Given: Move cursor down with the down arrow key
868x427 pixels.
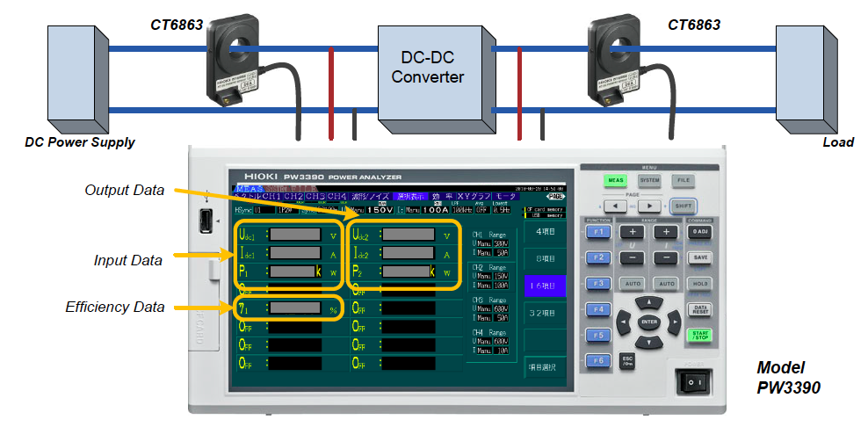Looking at the screenshot, I should point(648,342).
